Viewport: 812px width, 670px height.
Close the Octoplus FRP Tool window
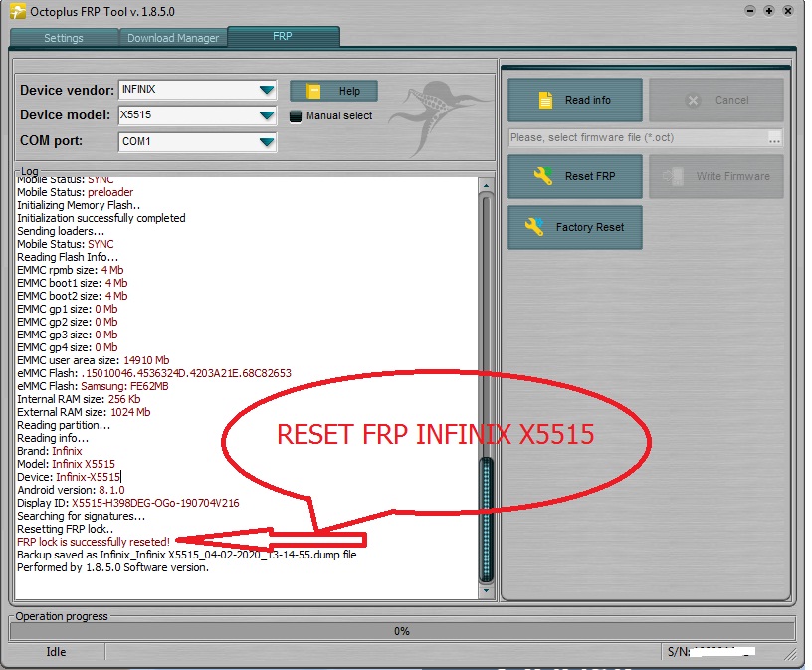coord(788,11)
